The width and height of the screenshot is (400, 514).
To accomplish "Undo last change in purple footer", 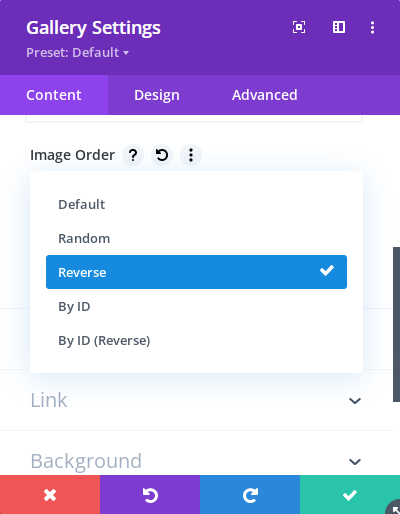I will click(x=150, y=495).
